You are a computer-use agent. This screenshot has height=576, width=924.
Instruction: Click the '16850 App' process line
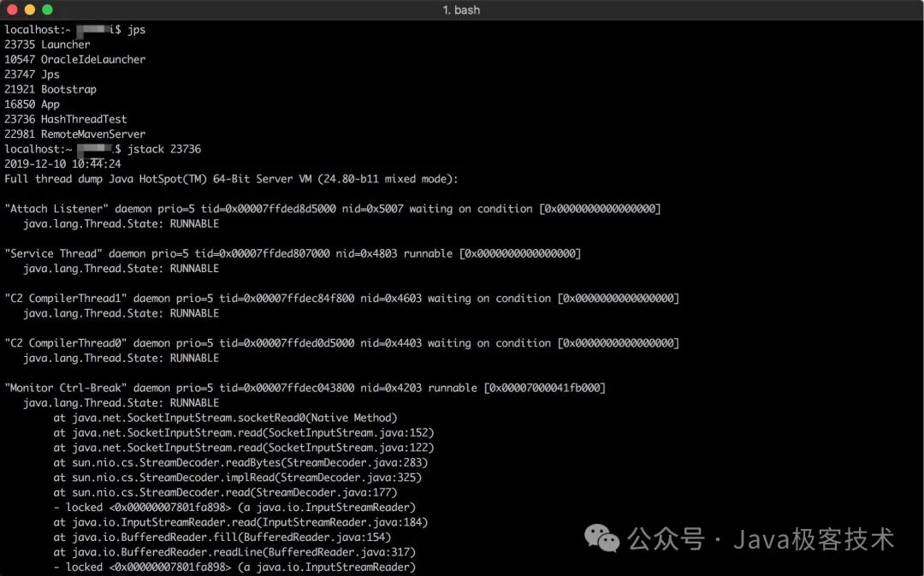32,104
